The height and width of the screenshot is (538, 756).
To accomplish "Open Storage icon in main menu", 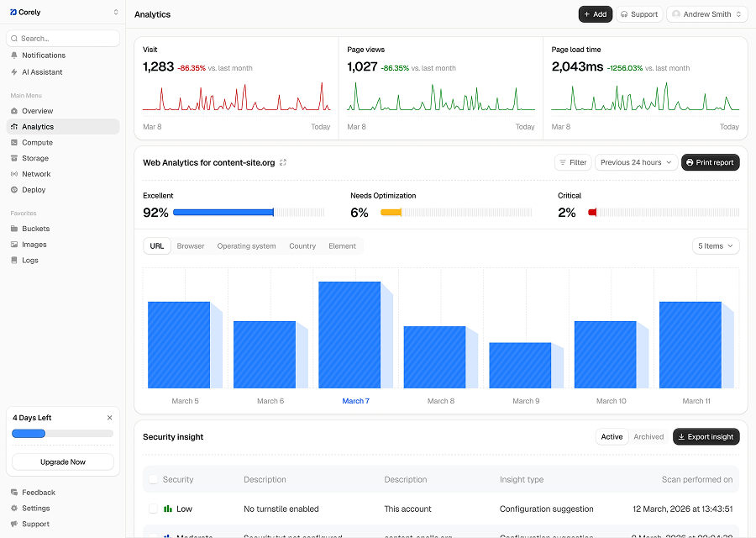I will click(x=14, y=158).
